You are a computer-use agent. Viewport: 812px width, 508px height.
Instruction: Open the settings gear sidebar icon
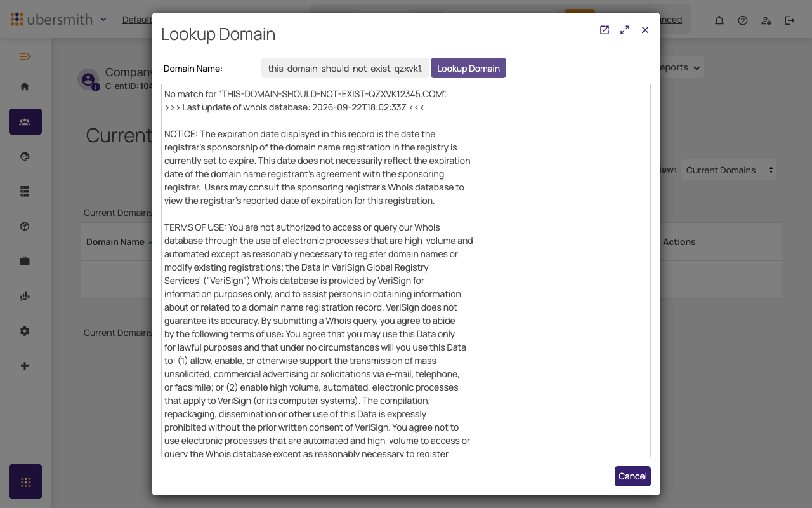tap(25, 331)
